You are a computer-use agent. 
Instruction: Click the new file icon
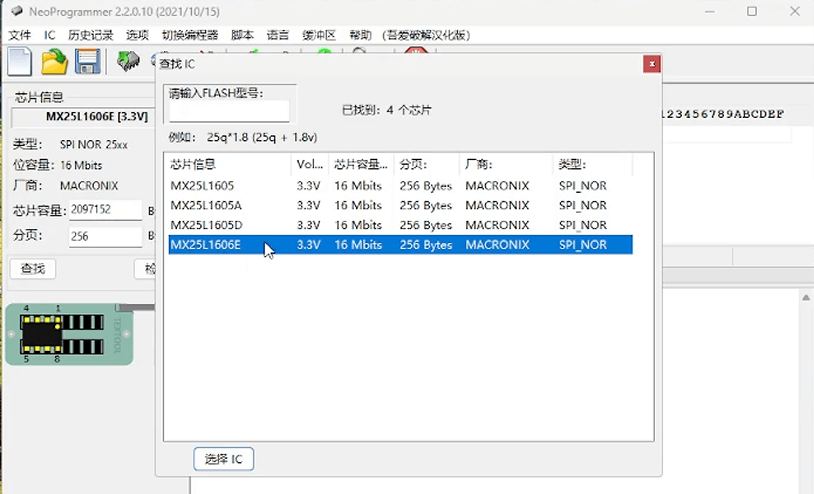20,62
